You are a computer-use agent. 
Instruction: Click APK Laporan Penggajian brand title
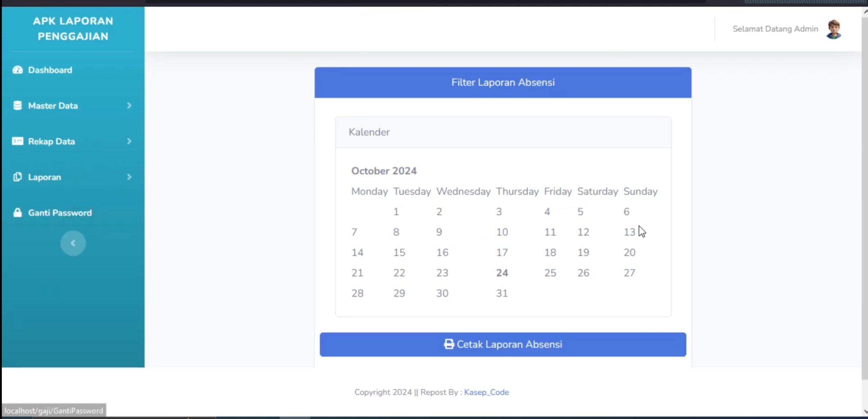pyautogui.click(x=73, y=29)
